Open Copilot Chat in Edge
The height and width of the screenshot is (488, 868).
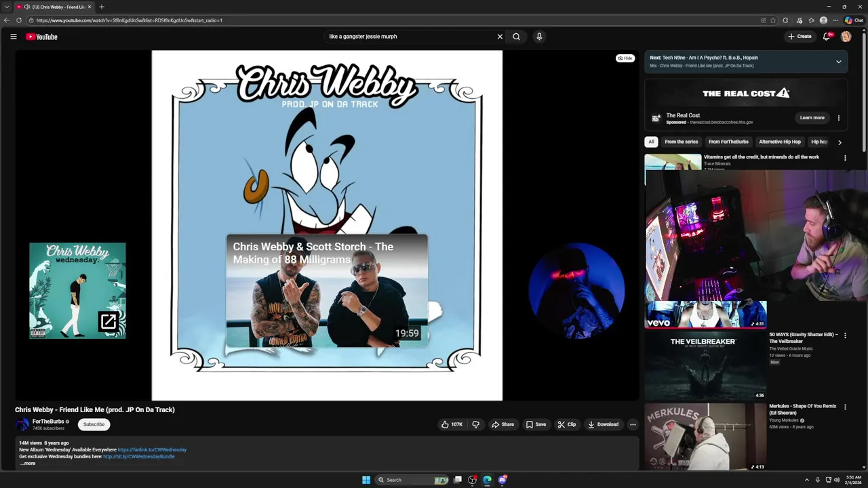(x=854, y=20)
